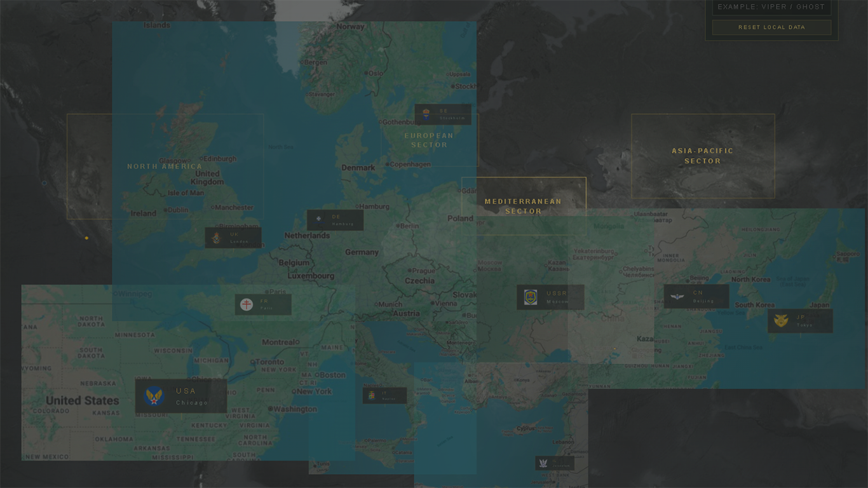Click the Reset Local Data button
Screen dimensions: 868x488
771,27
